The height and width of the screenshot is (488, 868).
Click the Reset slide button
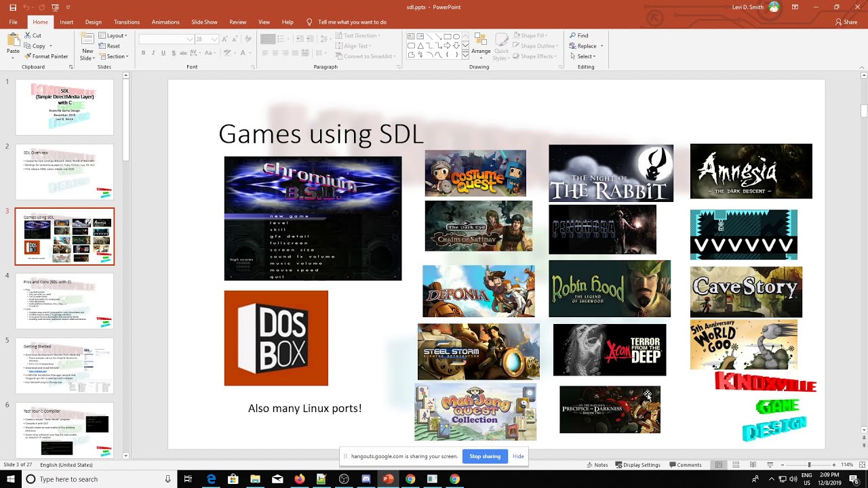pyautogui.click(x=108, y=46)
